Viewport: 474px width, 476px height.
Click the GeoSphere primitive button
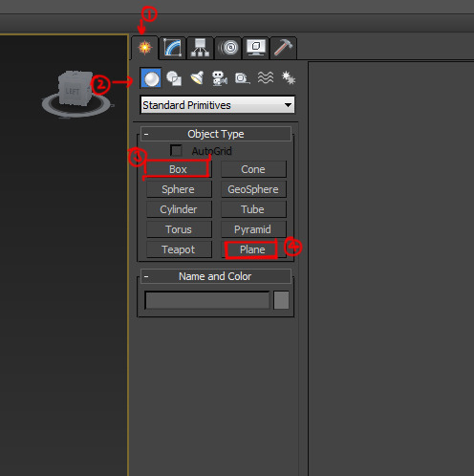tap(253, 189)
